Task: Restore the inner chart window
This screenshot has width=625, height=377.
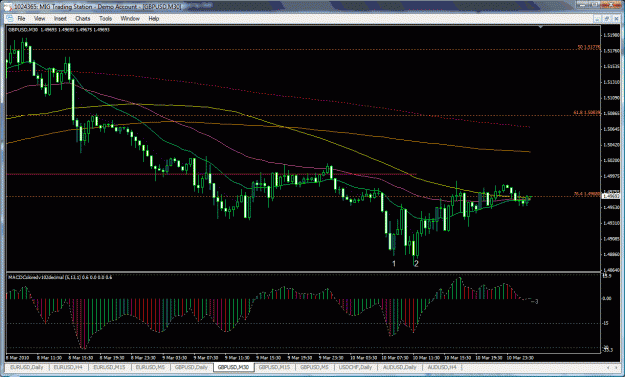Action: point(606,19)
